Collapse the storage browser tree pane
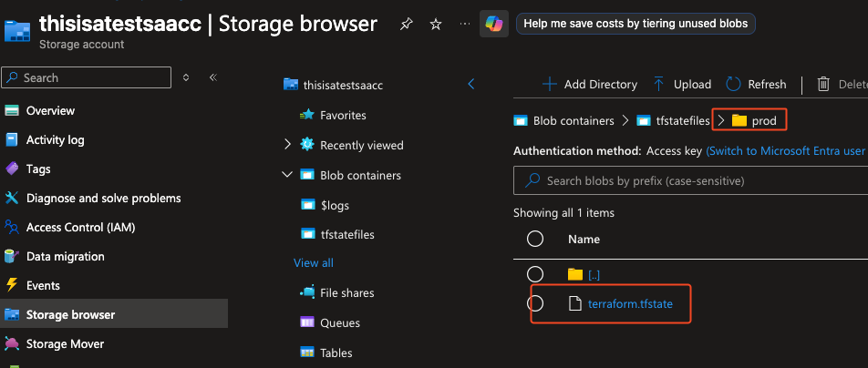868x368 pixels. (471, 84)
